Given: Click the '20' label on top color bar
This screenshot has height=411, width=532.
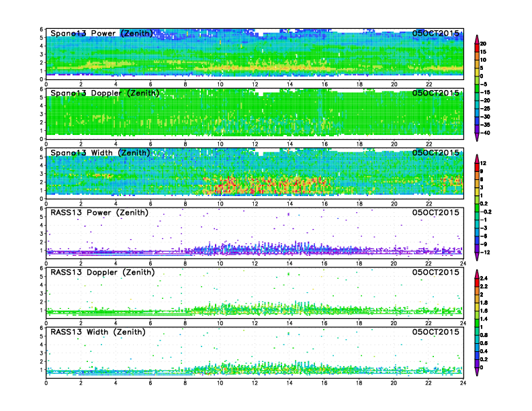Looking at the screenshot, I should (483, 44).
